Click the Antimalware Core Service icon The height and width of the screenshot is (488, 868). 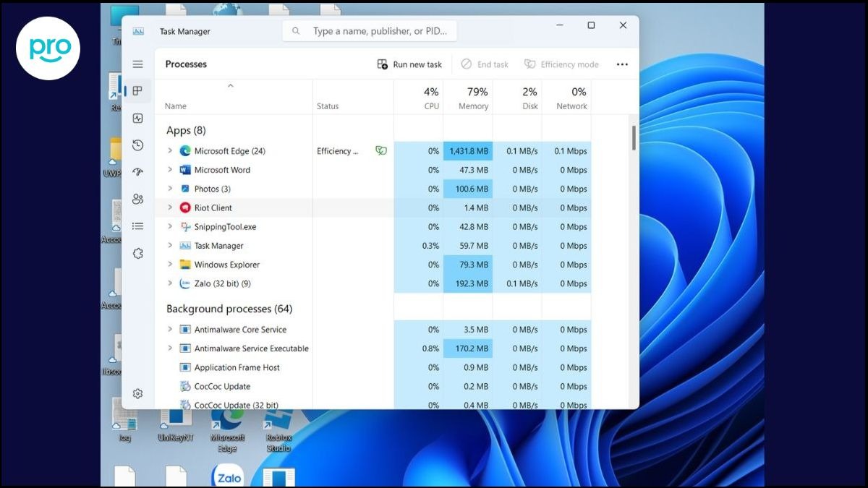click(x=185, y=330)
